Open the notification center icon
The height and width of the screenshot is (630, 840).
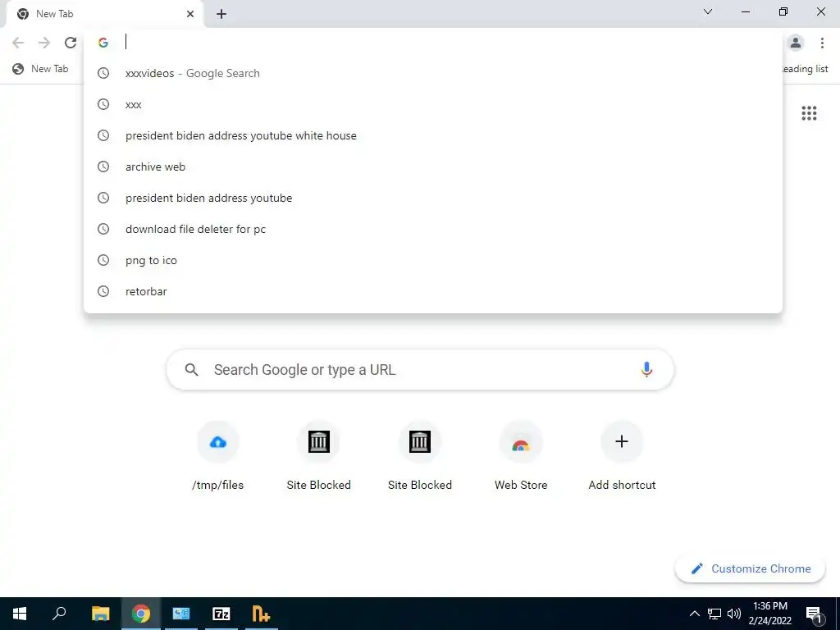coord(815,614)
